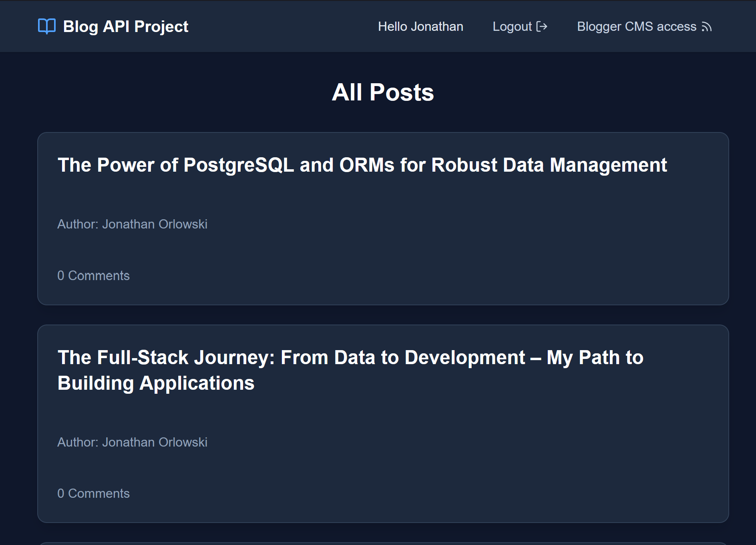Click Blog API Project to go home
The image size is (756, 545).
tap(125, 26)
